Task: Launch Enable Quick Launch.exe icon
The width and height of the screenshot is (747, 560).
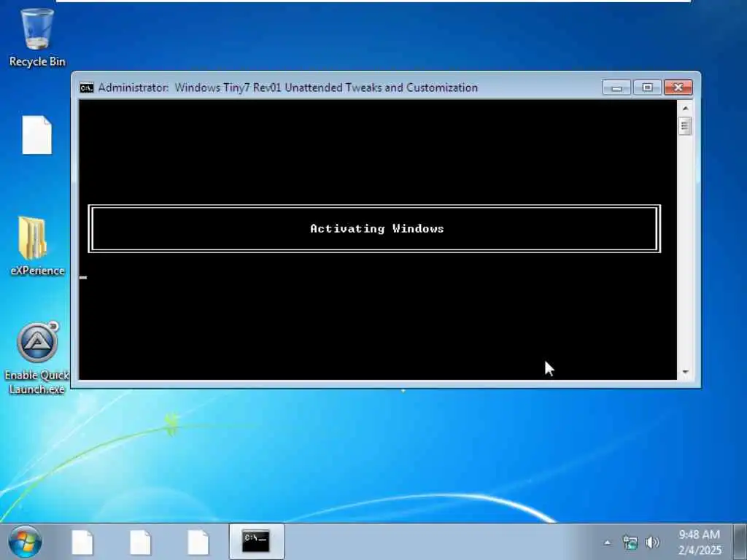Action: [x=37, y=358]
